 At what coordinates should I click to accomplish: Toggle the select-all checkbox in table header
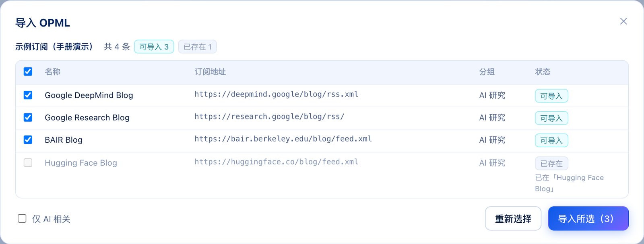click(x=28, y=72)
